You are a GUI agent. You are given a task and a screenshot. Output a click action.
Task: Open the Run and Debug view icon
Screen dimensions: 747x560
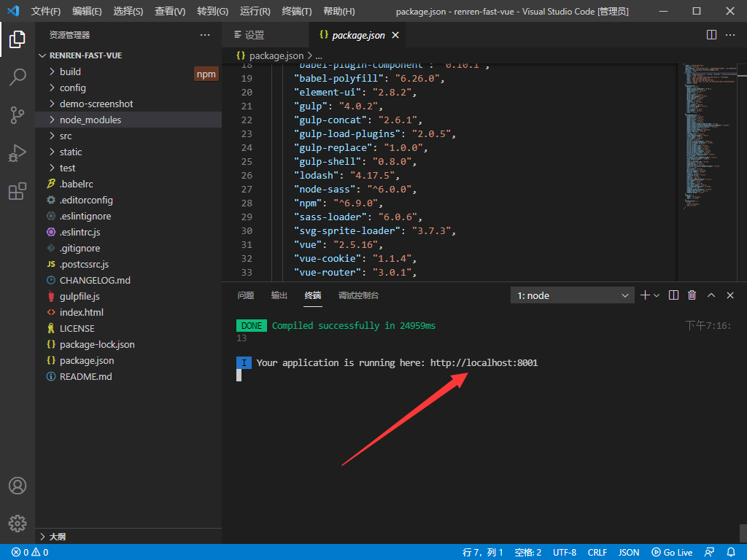tap(18, 153)
